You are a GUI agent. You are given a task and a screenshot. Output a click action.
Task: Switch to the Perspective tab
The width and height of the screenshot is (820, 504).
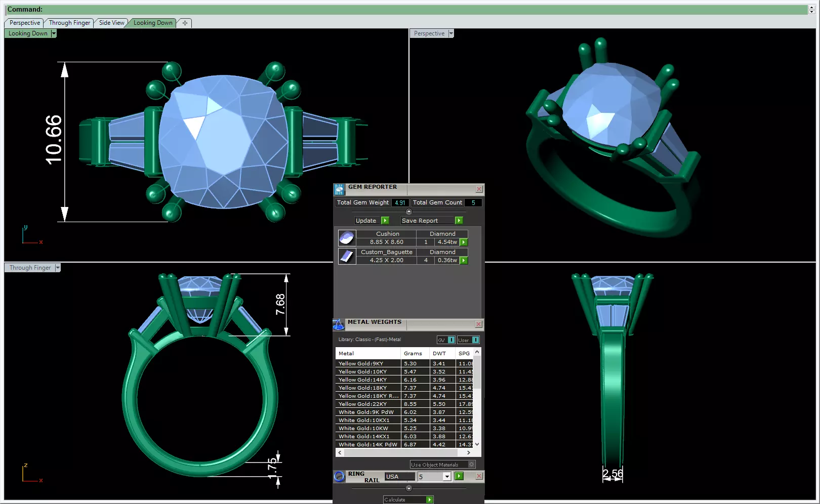pos(24,23)
